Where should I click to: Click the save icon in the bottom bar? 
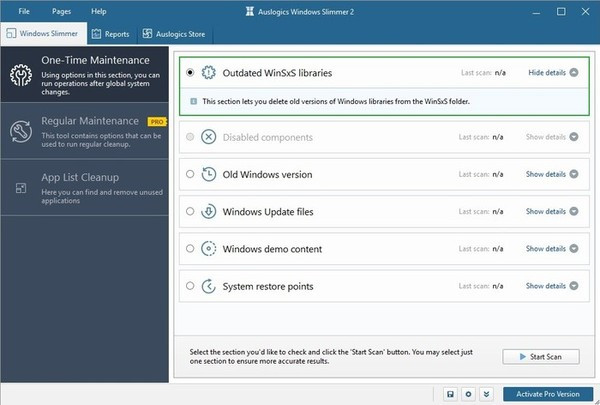[x=451, y=394]
